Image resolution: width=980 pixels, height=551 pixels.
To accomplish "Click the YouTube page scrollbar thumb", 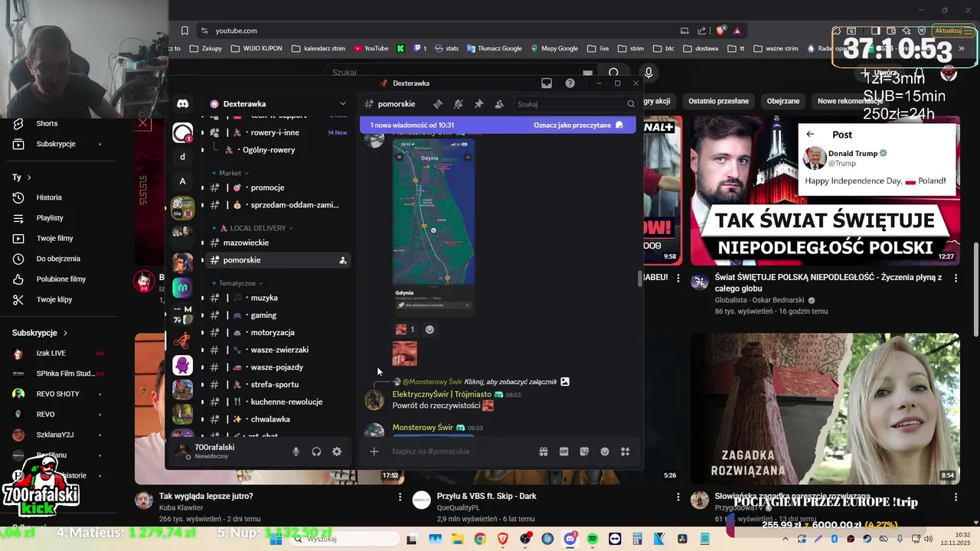I will (975, 289).
